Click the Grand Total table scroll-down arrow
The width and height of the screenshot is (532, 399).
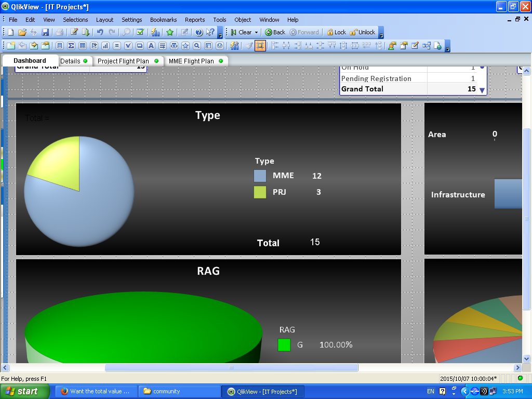(x=482, y=90)
